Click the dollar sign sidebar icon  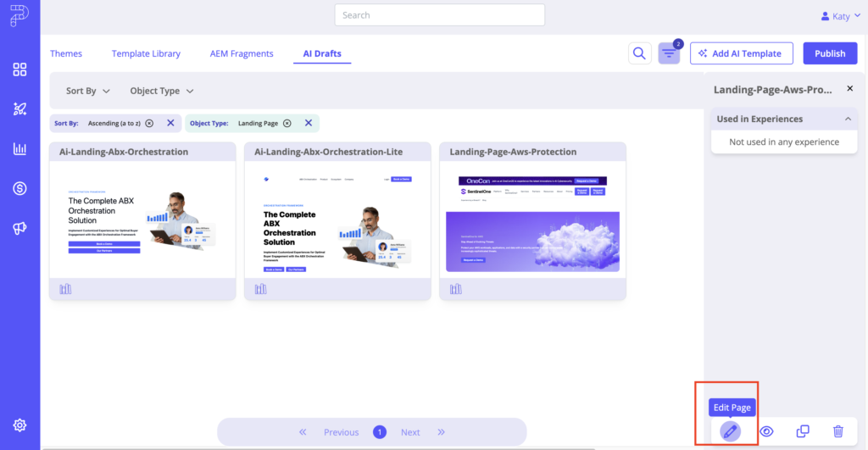(x=19, y=189)
